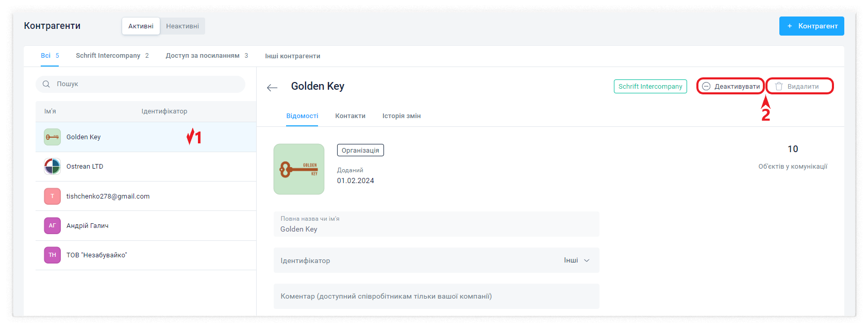The image size is (868, 328).
Task: Add a new Контрагент
Action: 811,26
